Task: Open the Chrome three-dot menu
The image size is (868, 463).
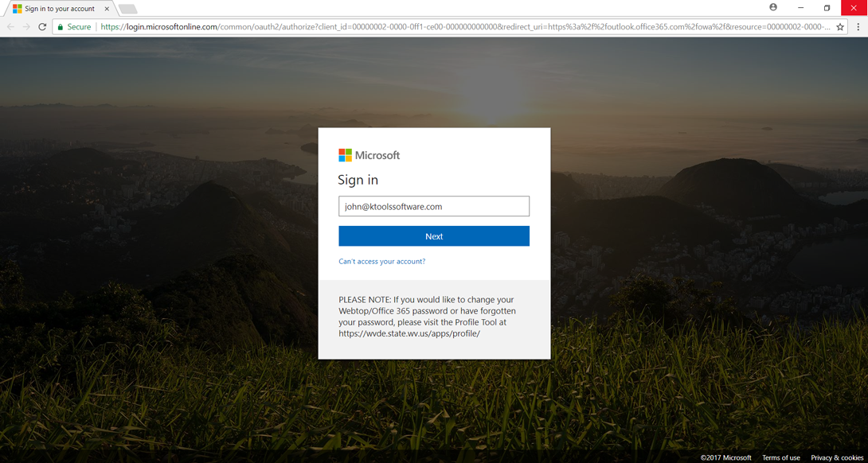Action: (858, 27)
